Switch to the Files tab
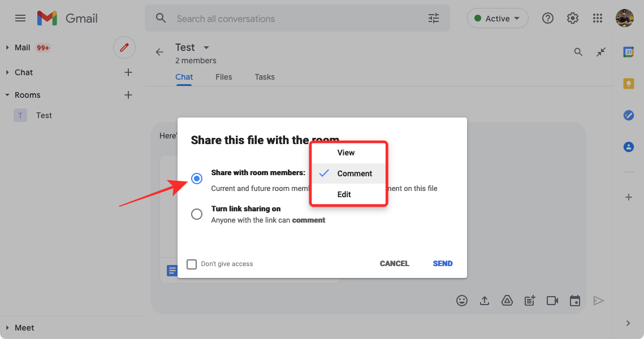644x339 pixels. pos(223,77)
